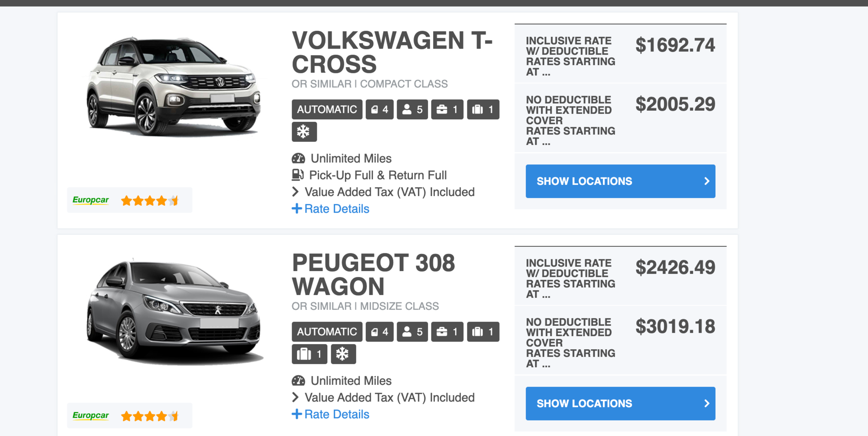
Task: Click the Volkswagen T-Cross car image
Action: tap(174, 87)
